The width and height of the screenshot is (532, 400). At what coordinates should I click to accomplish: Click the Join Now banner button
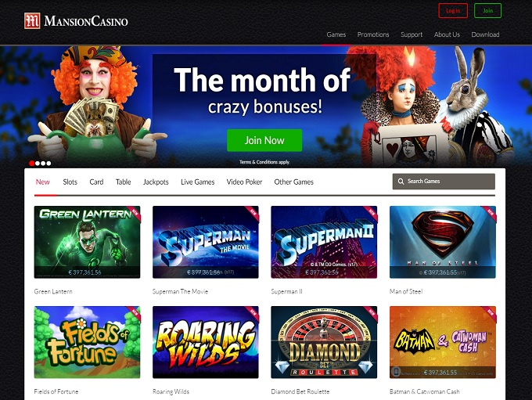click(264, 140)
